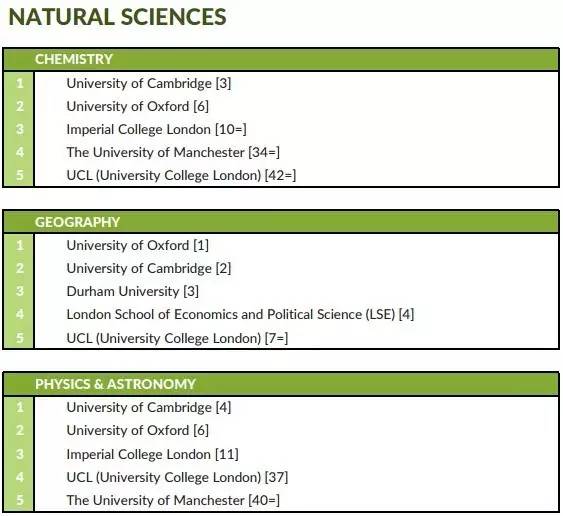Click University of Oxford [6] under Chemistry
563x516 pixels.
pos(138,106)
